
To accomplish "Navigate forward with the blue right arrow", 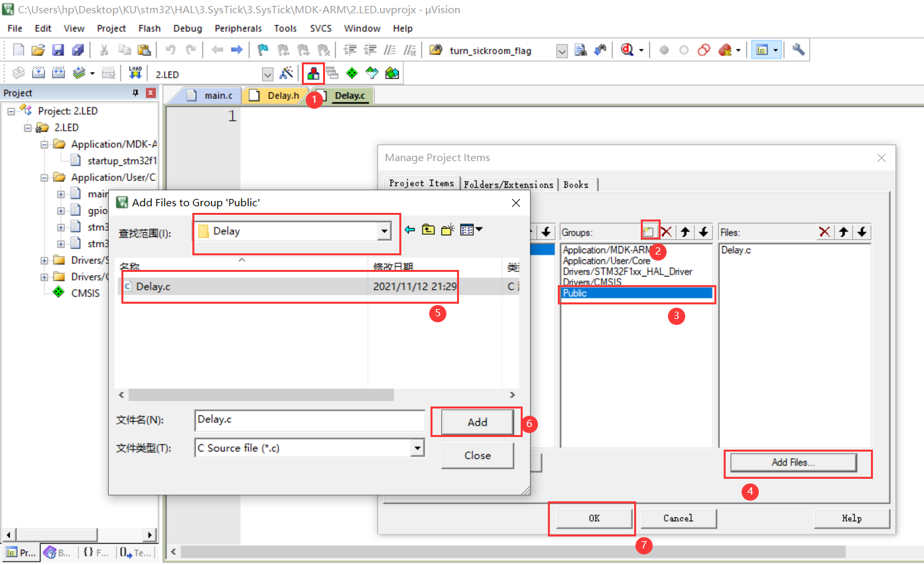I will tap(237, 50).
